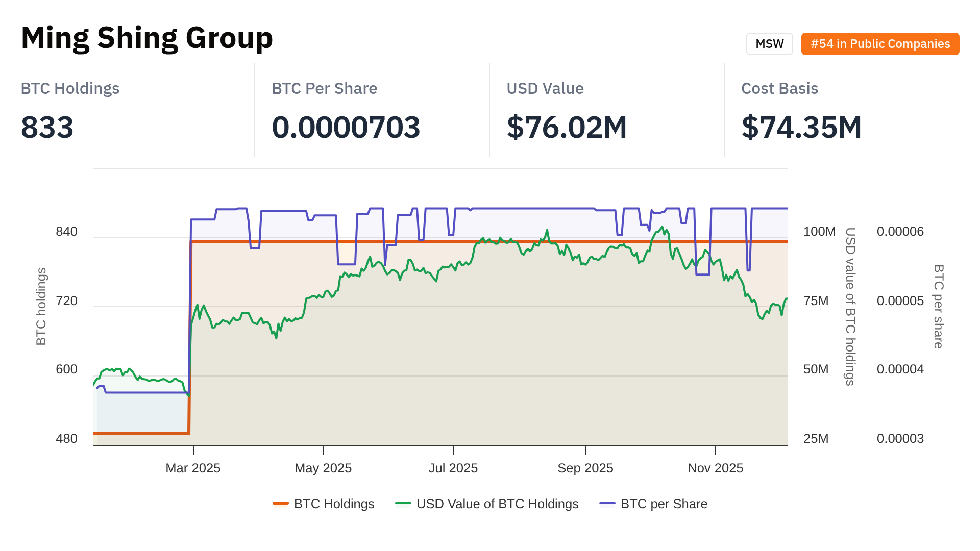
Task: Click the Sep 2025 axis label
Action: [585, 468]
